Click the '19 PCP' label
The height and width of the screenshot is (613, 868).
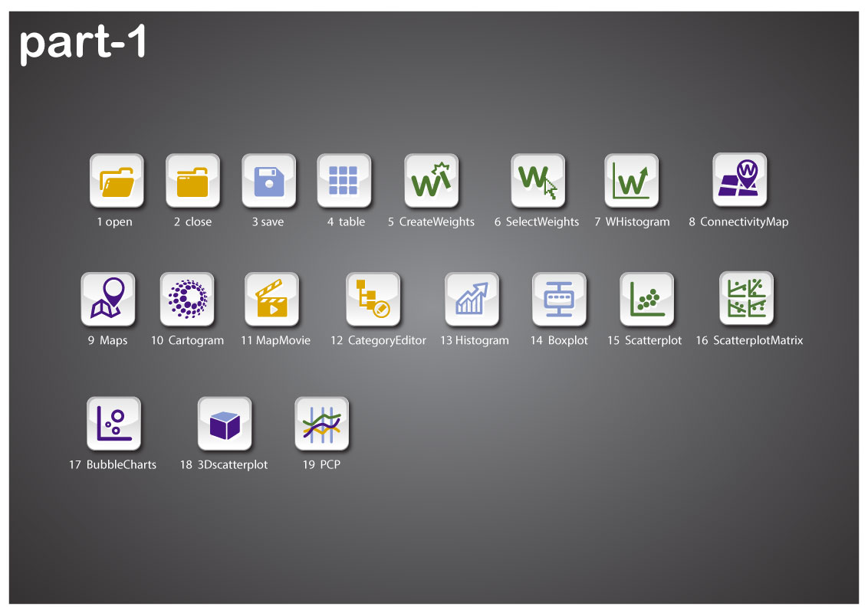pyautogui.click(x=321, y=464)
